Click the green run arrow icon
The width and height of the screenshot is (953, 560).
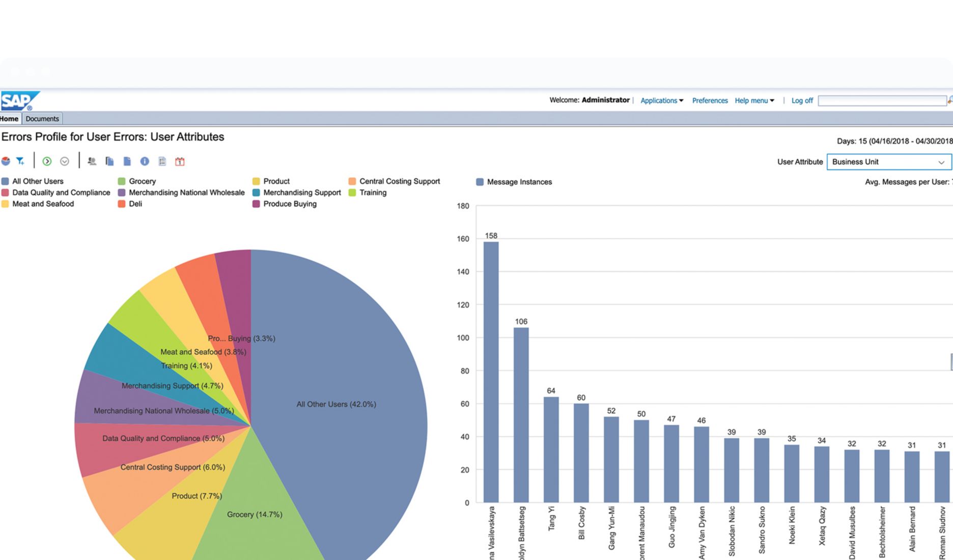point(47,161)
